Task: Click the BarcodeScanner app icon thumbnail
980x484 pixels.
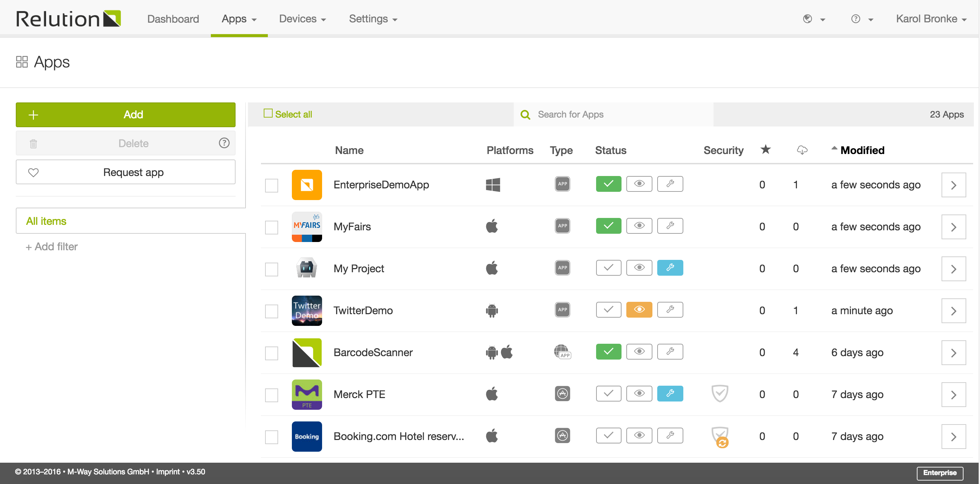Action: (307, 352)
